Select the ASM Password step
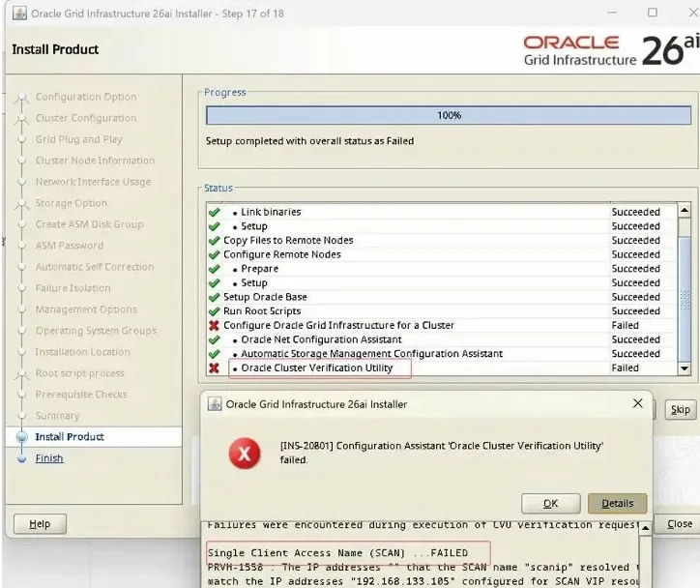 click(70, 246)
